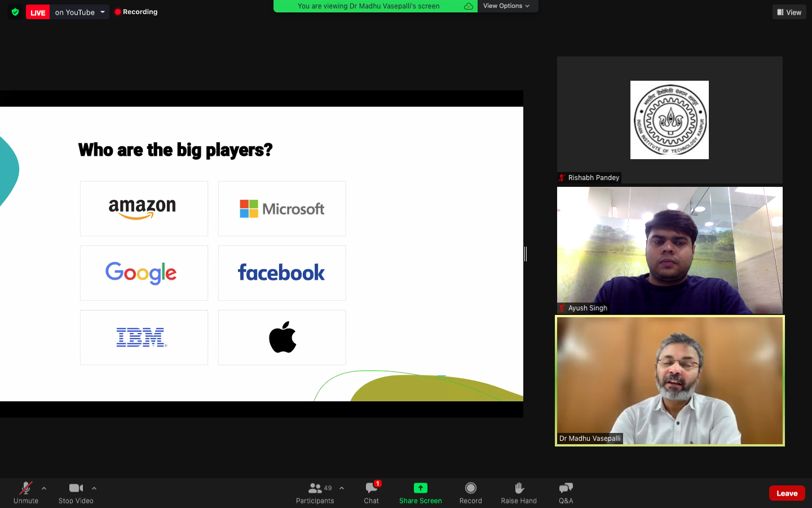The height and width of the screenshot is (508, 812).
Task: Click the red LIVE badge
Action: pos(38,12)
